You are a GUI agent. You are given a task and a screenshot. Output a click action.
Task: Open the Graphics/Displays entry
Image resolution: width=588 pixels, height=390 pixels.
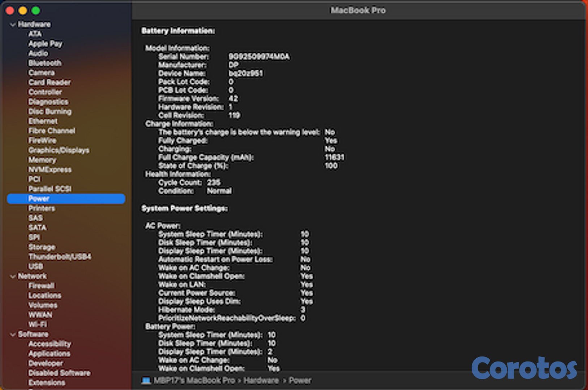(x=59, y=150)
